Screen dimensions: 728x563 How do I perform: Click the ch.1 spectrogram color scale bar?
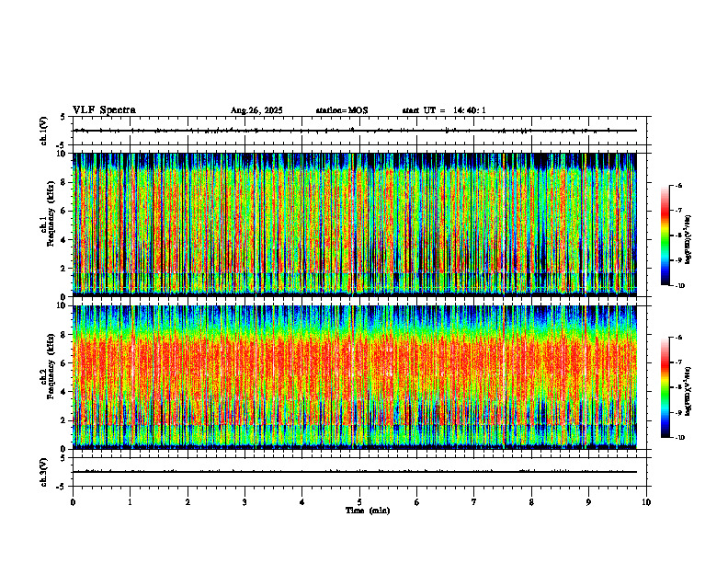[x=665, y=236]
